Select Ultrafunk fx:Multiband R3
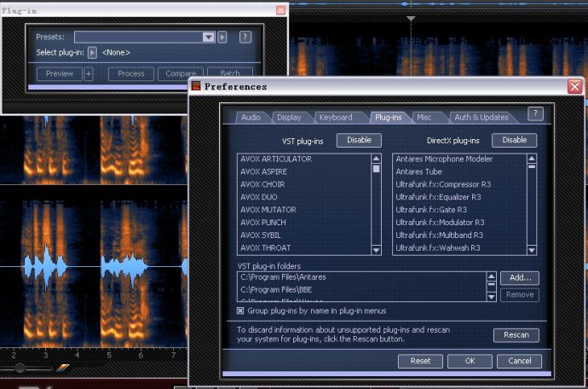 (x=460, y=235)
